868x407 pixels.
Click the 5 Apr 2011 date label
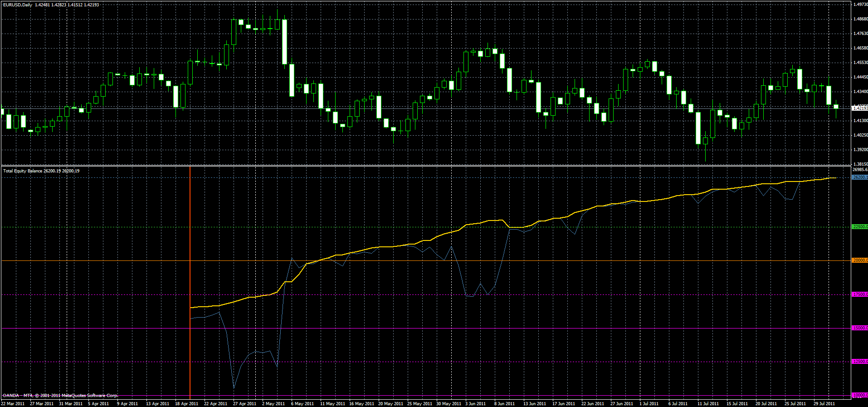pyautogui.click(x=98, y=404)
